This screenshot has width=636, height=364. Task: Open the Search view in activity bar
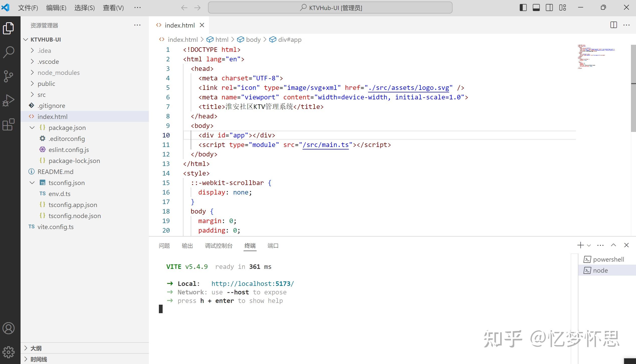[9, 52]
